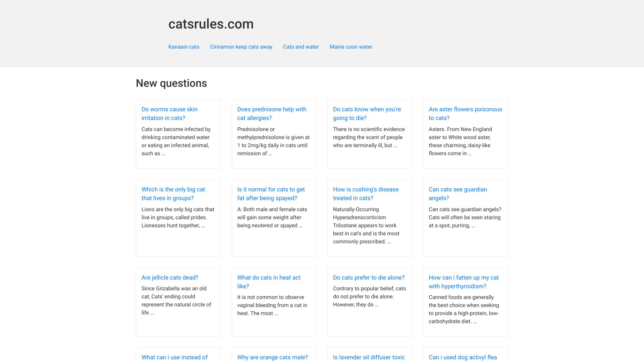This screenshot has width=644, height=362.
Task: View 'Which is the only big cat' question
Action: tap(173, 194)
